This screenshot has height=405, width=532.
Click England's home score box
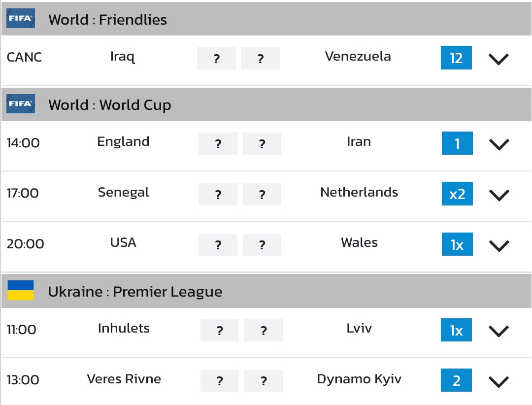218,144
